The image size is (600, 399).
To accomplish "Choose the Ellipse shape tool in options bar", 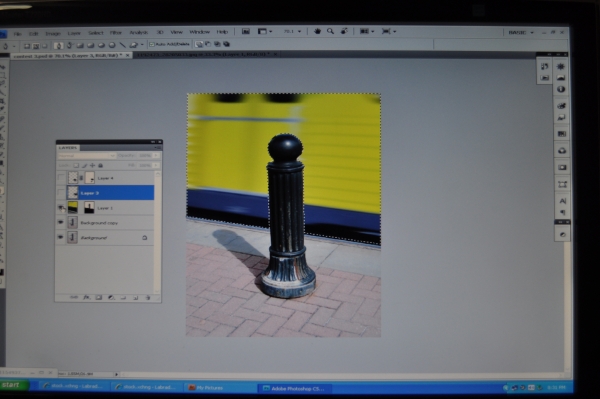I will (x=102, y=45).
